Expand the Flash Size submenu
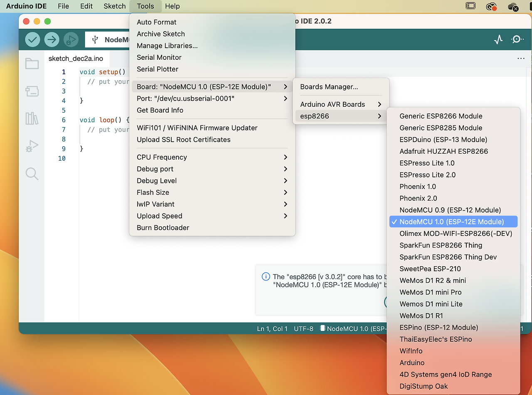Screen dimensions: 532x395 pyautogui.click(x=212, y=192)
